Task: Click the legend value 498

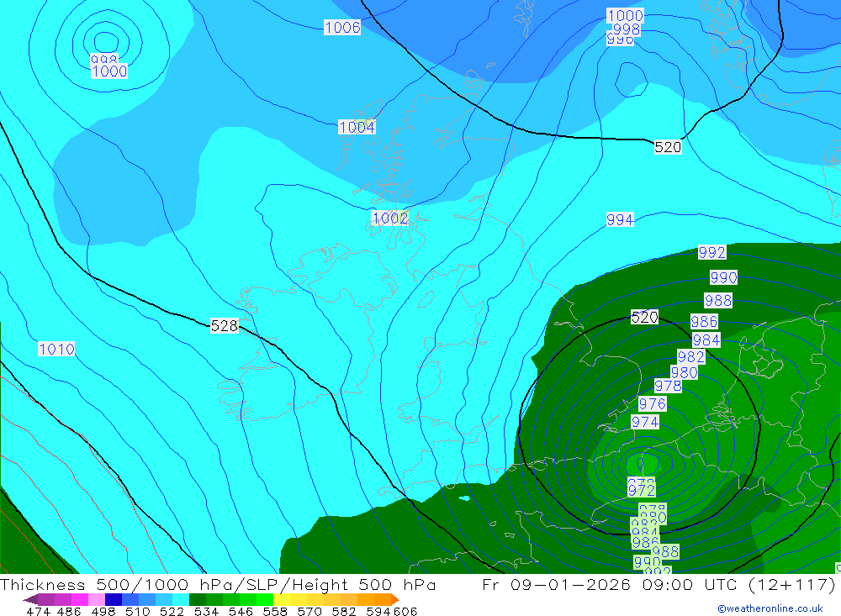Action: tap(103, 611)
